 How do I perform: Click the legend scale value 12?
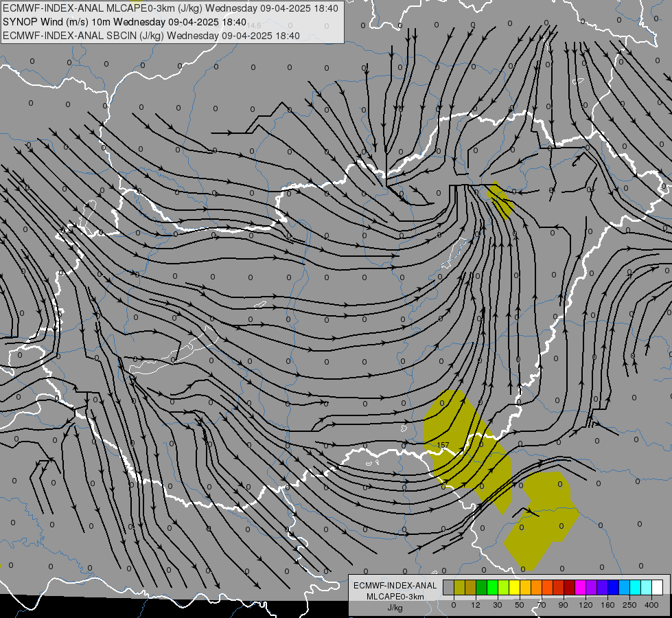tap(476, 605)
